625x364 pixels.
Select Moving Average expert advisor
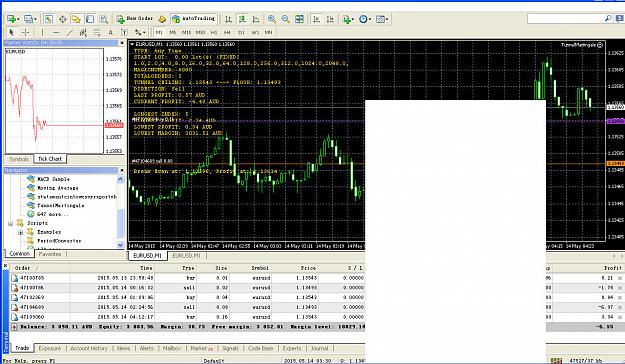click(x=57, y=188)
